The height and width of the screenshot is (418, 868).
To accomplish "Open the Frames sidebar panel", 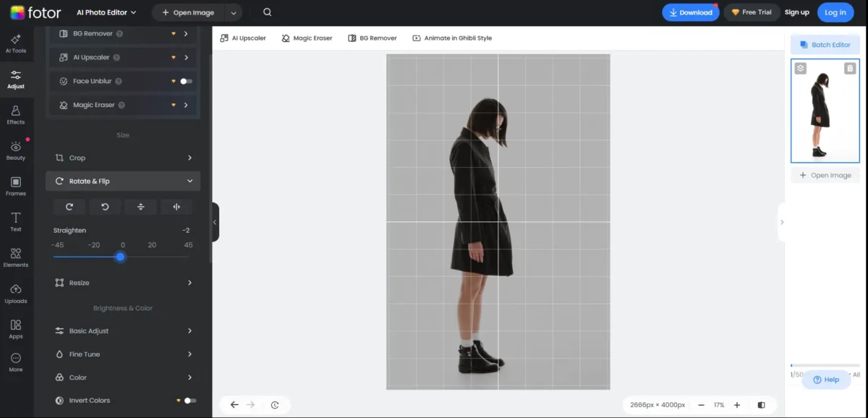I will click(16, 187).
